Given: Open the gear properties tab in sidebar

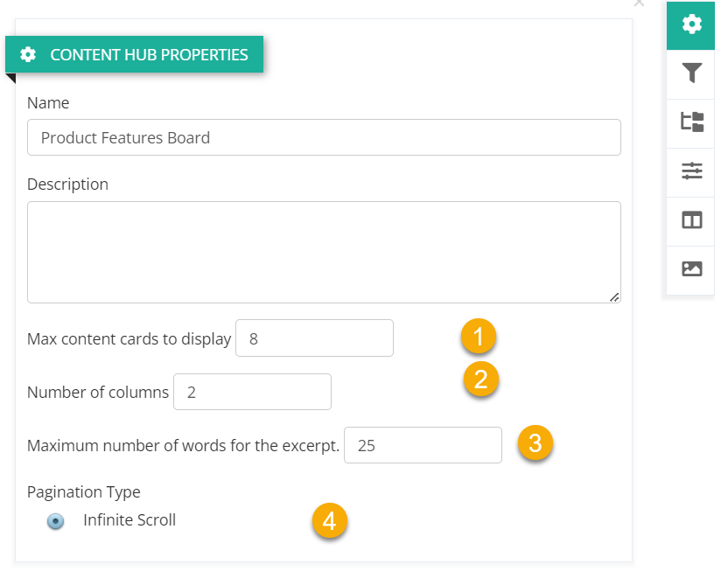Looking at the screenshot, I should [x=690, y=25].
